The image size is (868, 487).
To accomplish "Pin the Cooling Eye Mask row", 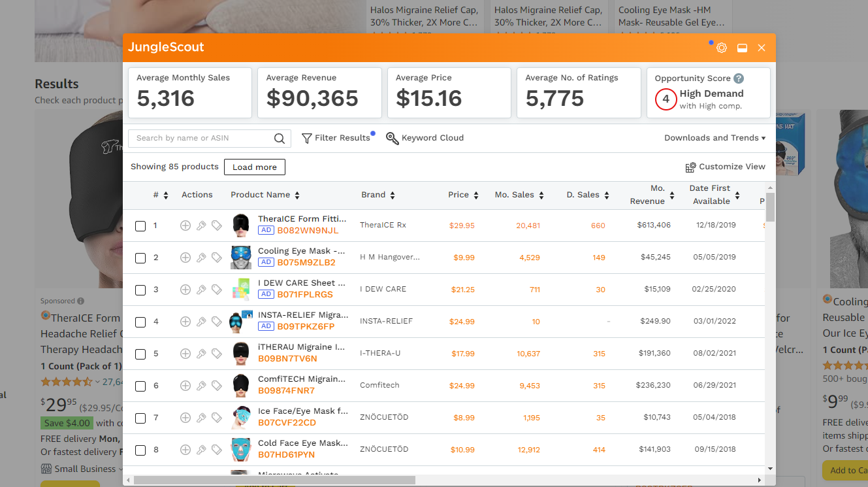I will coord(201,258).
